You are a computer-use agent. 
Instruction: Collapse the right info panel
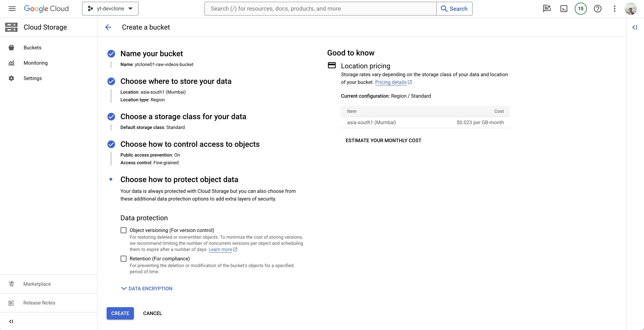point(635,27)
